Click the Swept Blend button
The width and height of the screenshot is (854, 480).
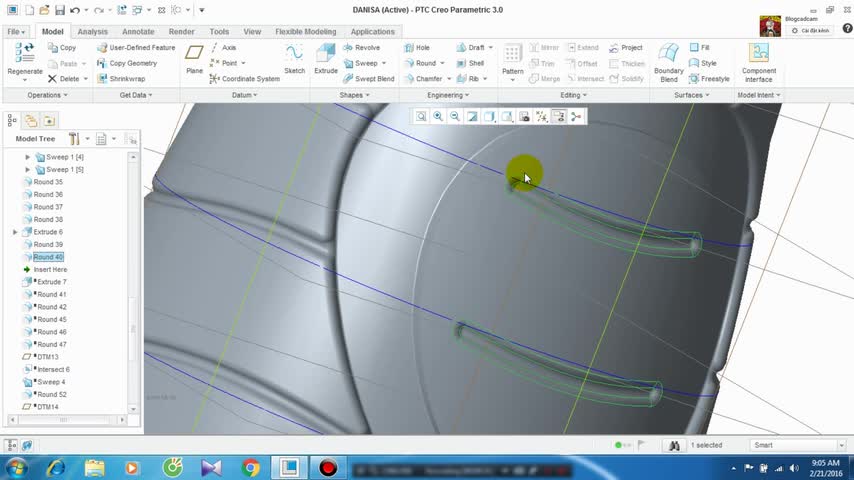point(368,79)
